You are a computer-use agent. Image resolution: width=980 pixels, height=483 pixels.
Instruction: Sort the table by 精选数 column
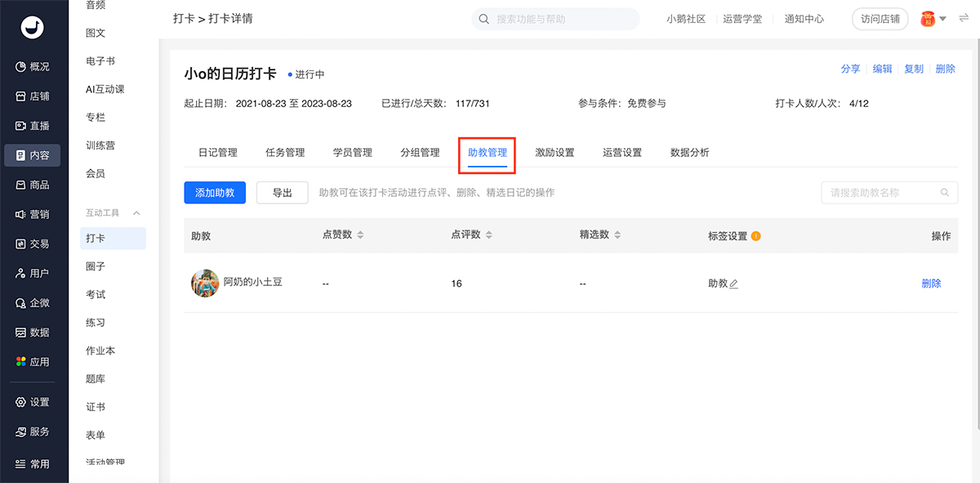click(x=617, y=235)
